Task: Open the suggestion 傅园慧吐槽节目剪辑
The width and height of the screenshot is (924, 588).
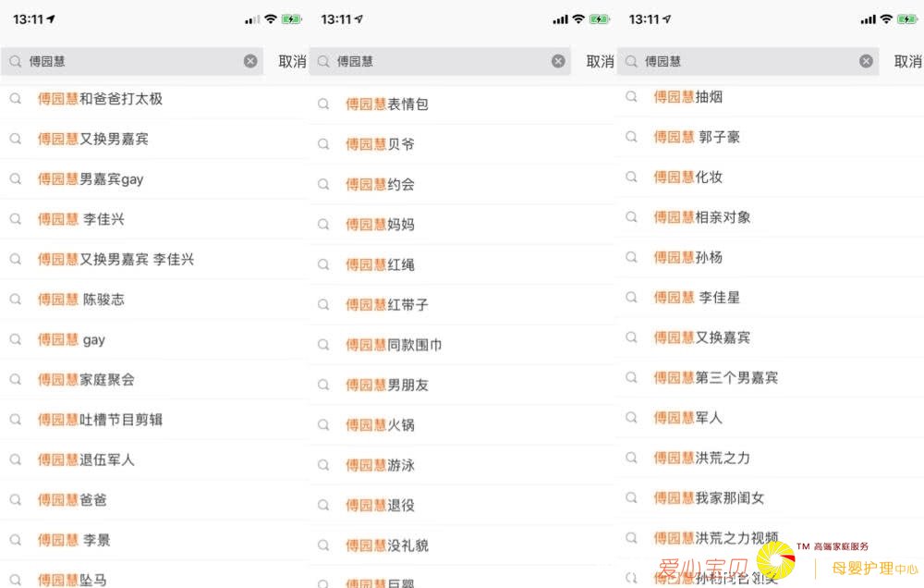Action: (100, 420)
